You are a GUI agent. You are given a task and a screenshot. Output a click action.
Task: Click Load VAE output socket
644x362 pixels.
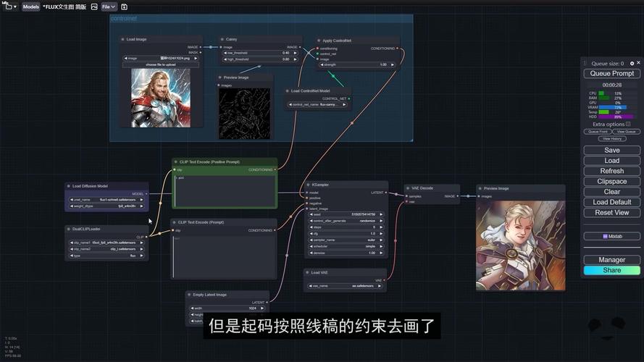(x=384, y=280)
